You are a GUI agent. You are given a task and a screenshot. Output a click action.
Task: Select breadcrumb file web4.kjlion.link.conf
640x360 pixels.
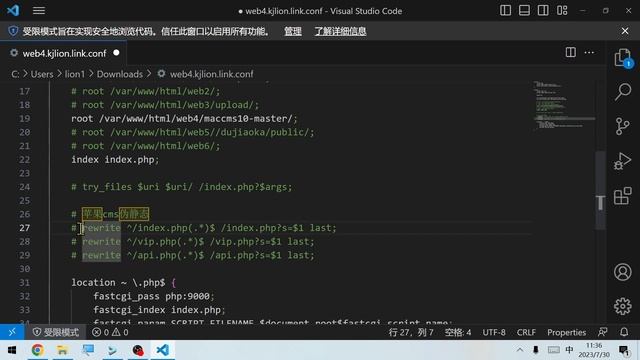(x=211, y=74)
